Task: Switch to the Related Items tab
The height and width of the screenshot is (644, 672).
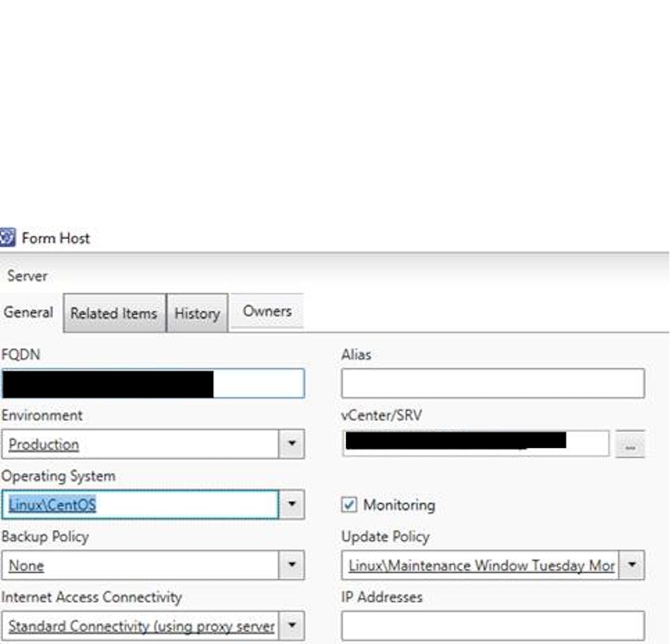Action: pyautogui.click(x=114, y=312)
